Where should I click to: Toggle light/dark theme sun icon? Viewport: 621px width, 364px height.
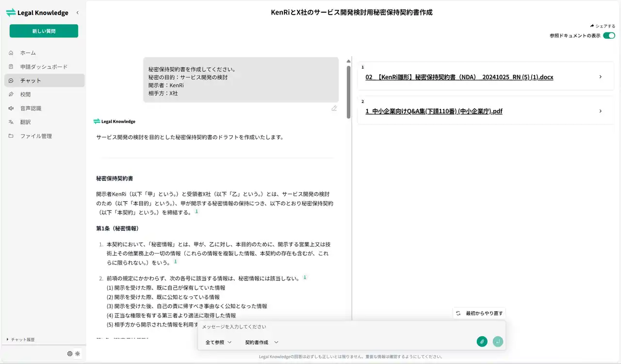tap(78, 354)
